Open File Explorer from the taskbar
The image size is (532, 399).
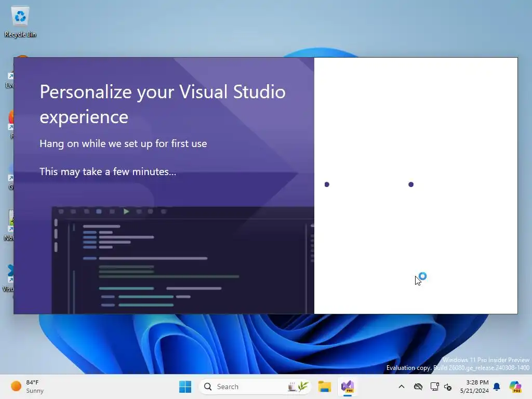click(324, 387)
